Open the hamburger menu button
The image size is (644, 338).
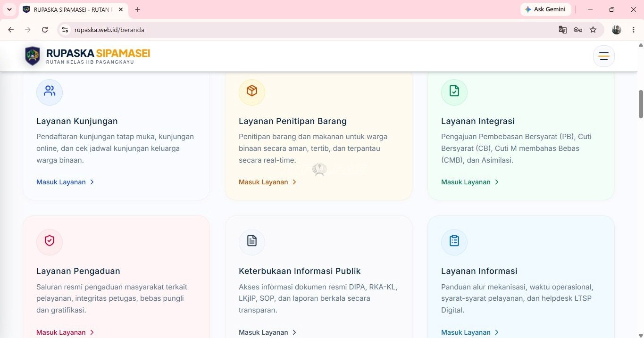(603, 57)
